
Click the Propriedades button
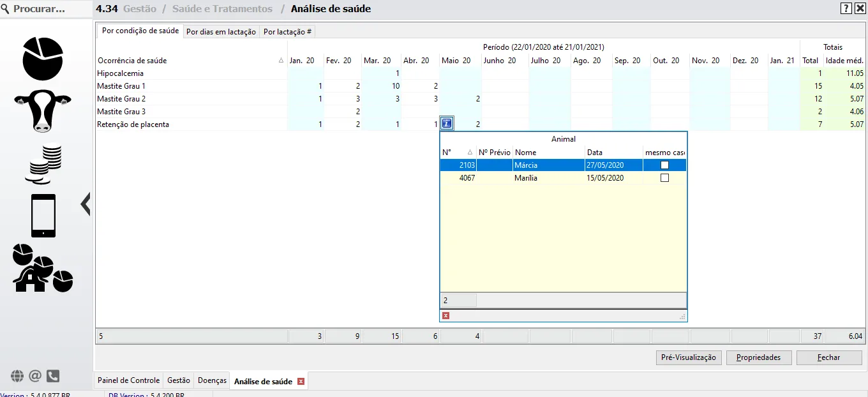tap(758, 357)
